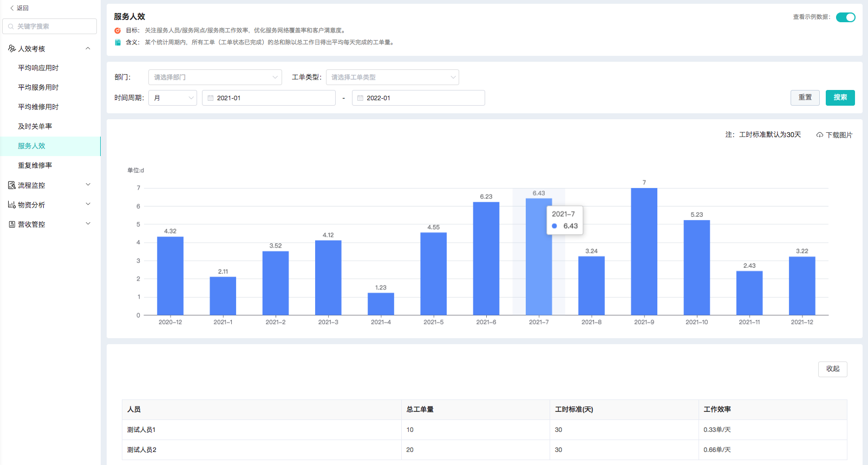Click the 流程监控 menu icon

(12, 185)
